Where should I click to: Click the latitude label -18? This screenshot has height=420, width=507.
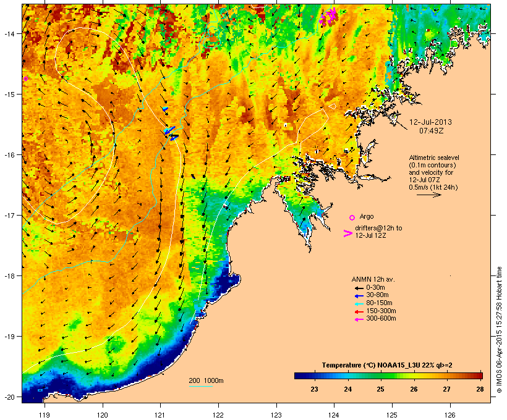coord(9,276)
